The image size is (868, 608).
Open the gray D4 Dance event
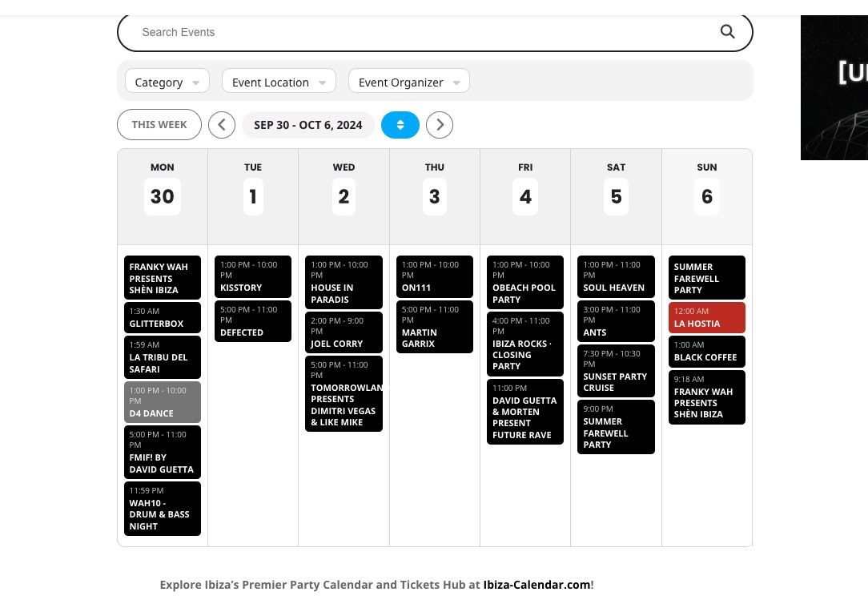pyautogui.click(x=163, y=402)
